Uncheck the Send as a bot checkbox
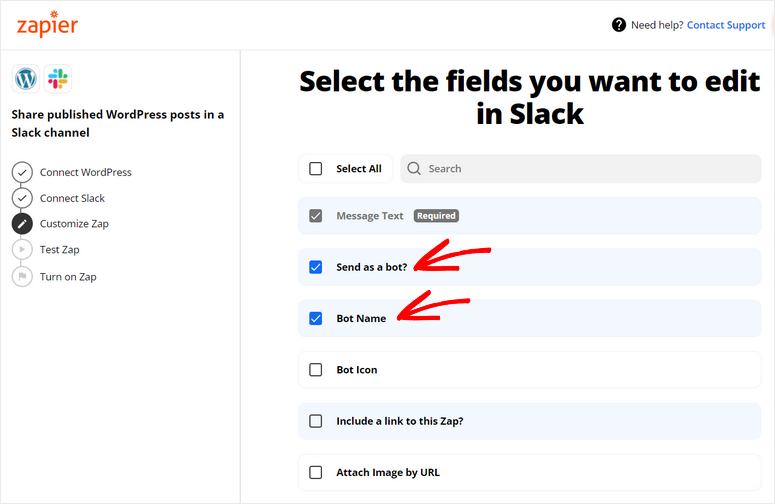Image resolution: width=775 pixels, height=504 pixels. (x=316, y=267)
